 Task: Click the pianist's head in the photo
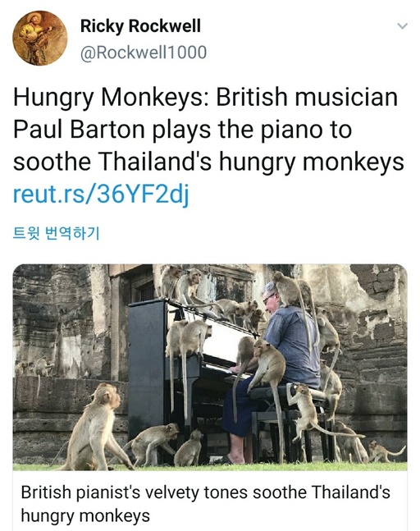(270, 299)
